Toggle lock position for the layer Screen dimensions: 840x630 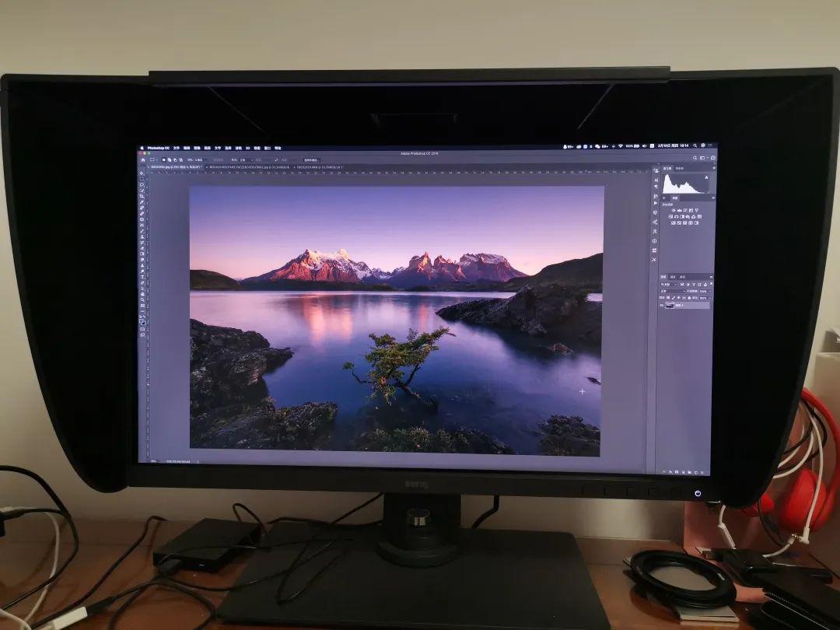679,297
